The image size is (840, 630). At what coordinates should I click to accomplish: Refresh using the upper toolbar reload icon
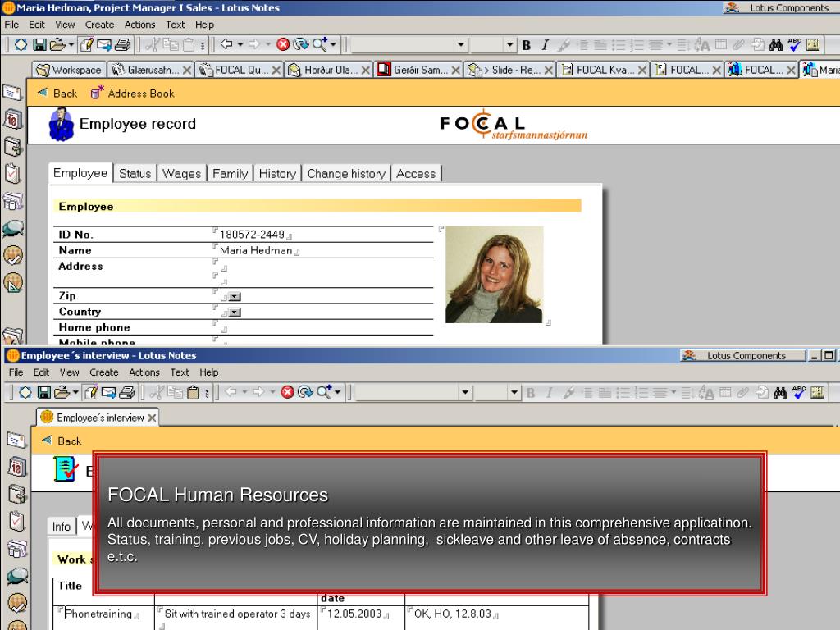coord(301,44)
